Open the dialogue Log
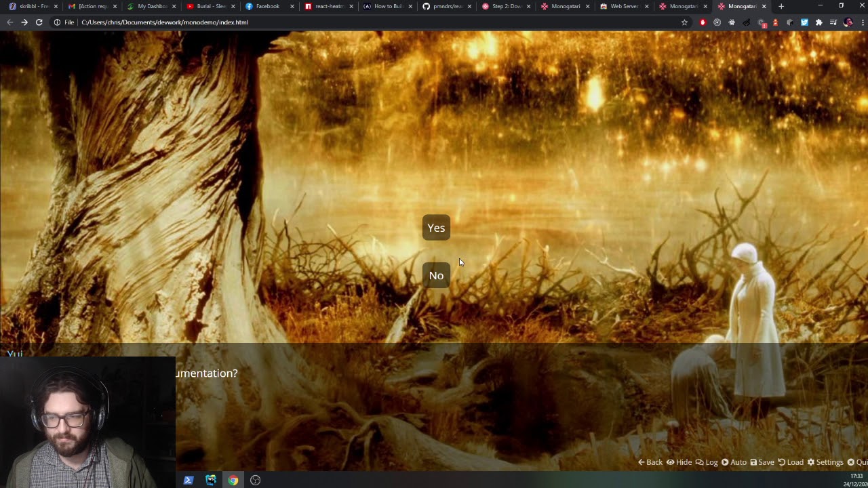 (707, 462)
